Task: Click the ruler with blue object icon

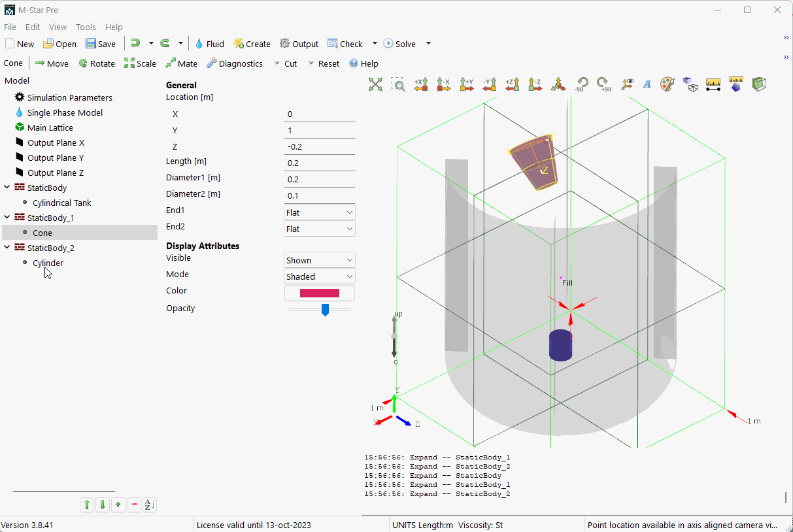Action: coord(736,84)
